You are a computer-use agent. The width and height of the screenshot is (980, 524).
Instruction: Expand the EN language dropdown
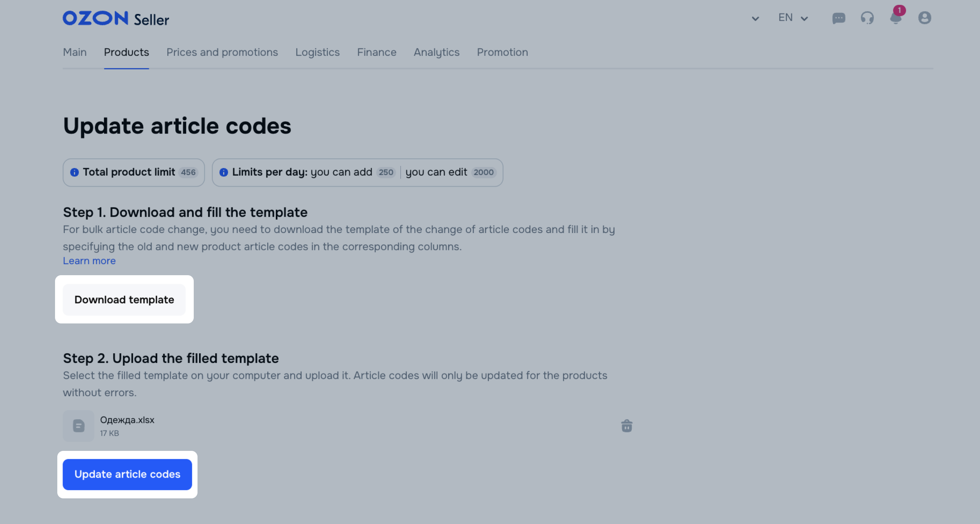[793, 18]
